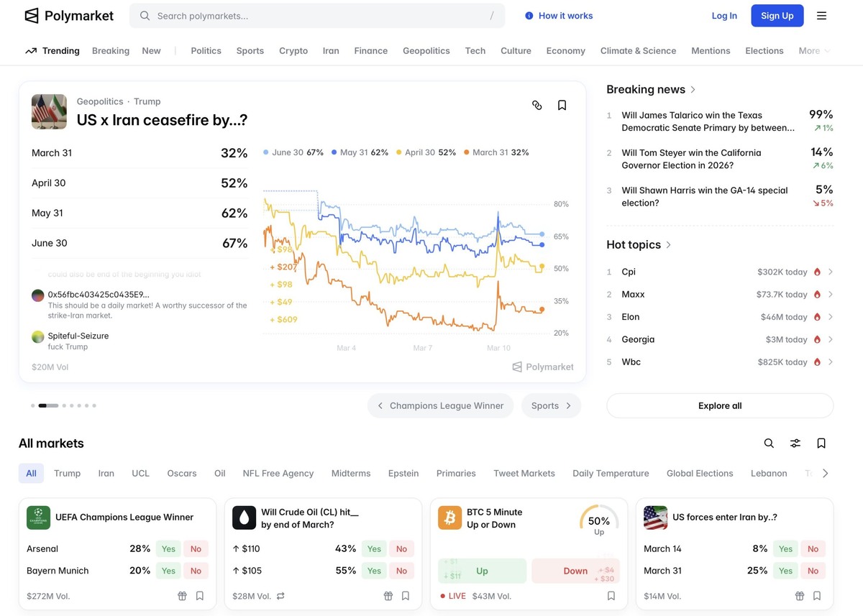Open the markets filter settings icon

[795, 443]
